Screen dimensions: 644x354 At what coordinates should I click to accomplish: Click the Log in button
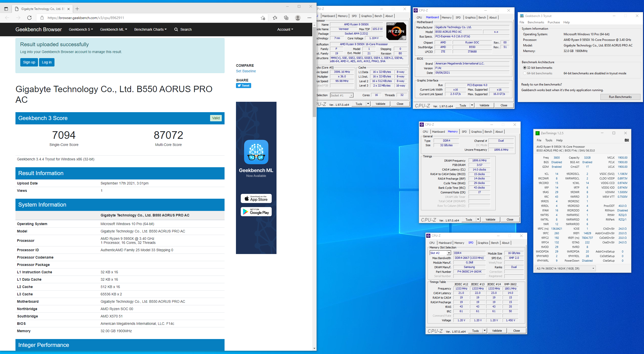[x=47, y=62]
